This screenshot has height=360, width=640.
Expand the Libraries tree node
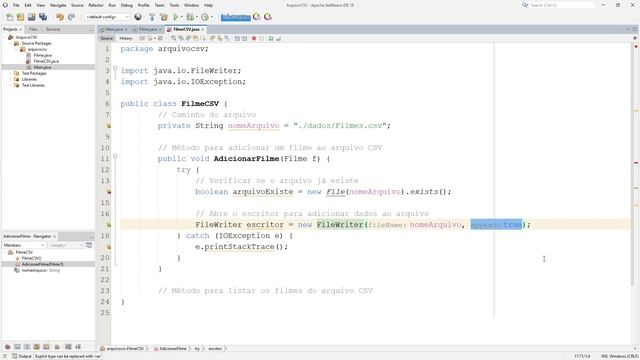(10, 79)
